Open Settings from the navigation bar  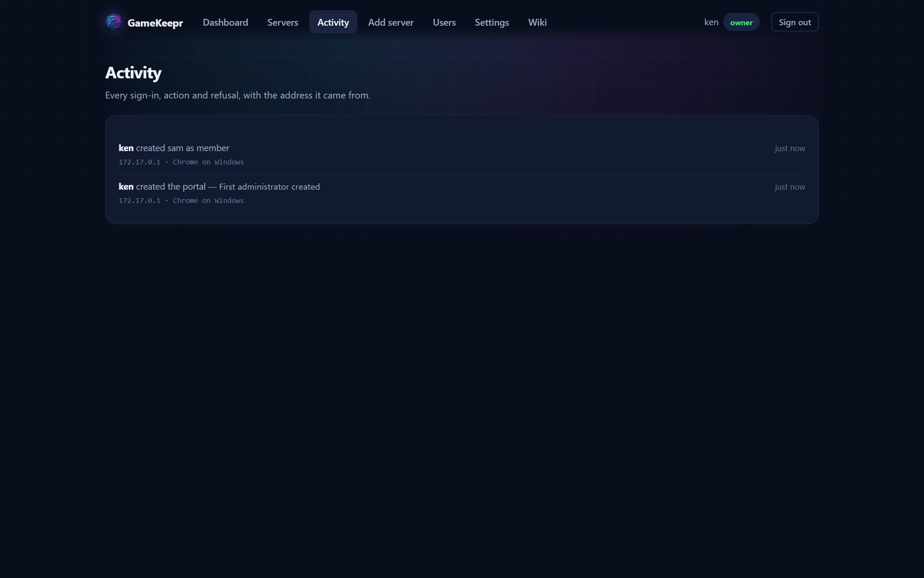[492, 22]
